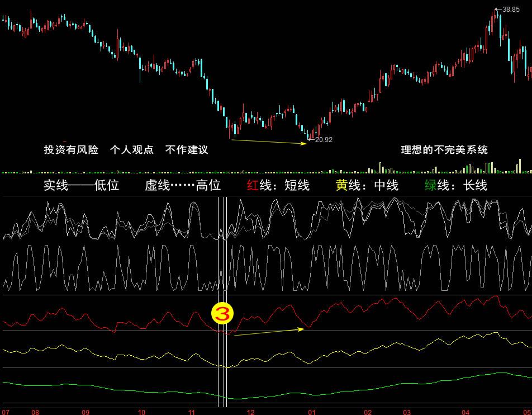Jump to month 12 on date axis
Viewport: 532px width, 415px height.
click(x=250, y=411)
